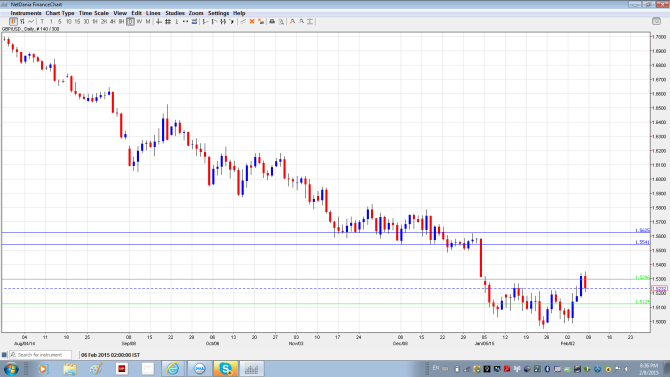This screenshot has height=377, width=670.
Task: Switch to the tick (T) time scale
Action: tap(42, 21)
